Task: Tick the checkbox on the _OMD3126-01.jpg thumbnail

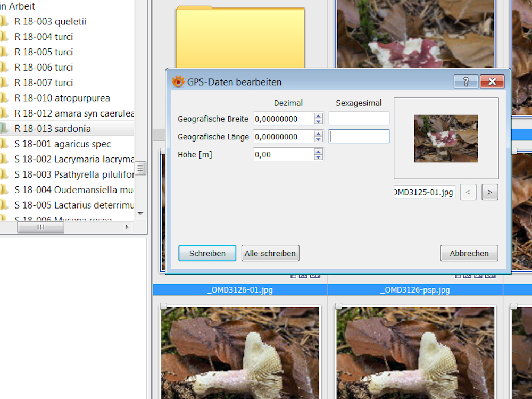Action: click(164, 306)
